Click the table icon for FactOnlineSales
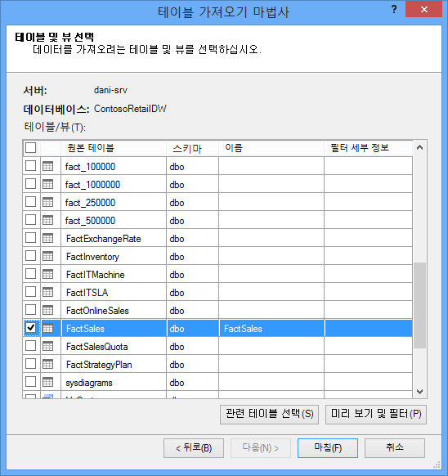Viewport: 448px width, 476px height. click(x=47, y=310)
